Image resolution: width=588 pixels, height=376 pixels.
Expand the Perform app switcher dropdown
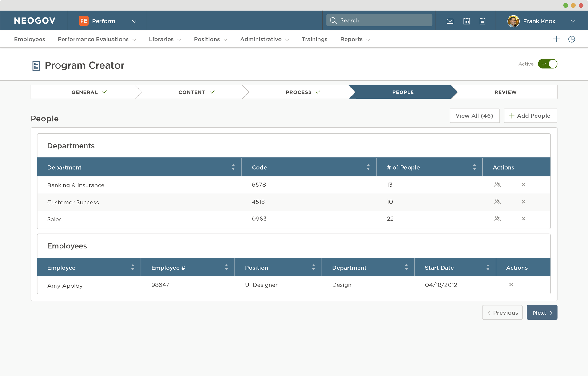[134, 21]
